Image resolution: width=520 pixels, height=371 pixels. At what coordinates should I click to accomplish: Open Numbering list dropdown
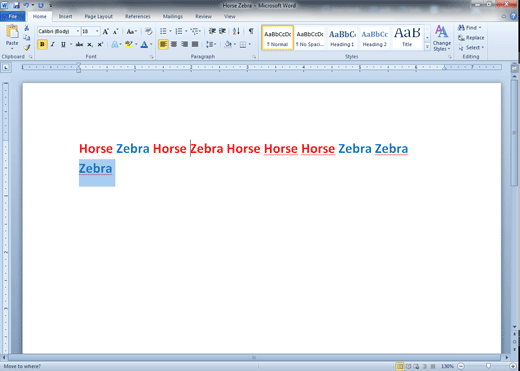186,31
